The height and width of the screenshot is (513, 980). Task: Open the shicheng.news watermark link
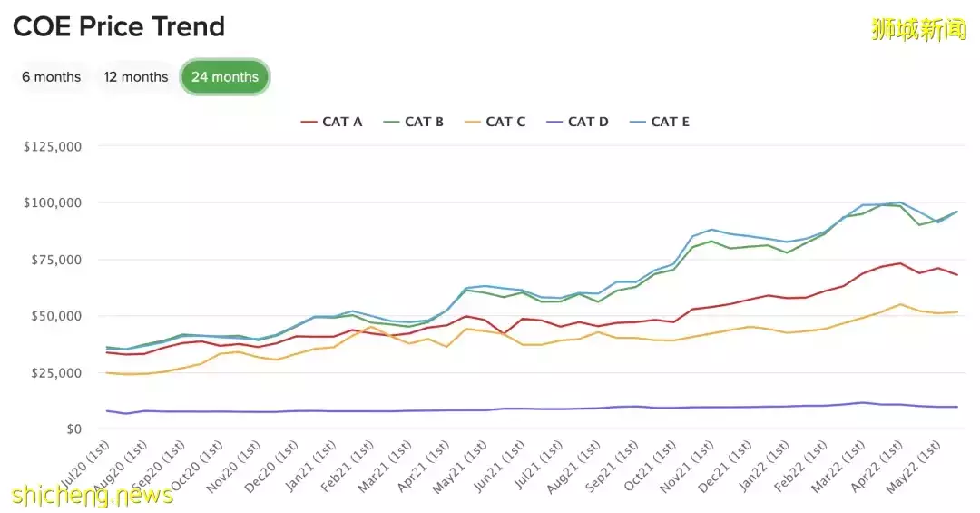click(93, 495)
